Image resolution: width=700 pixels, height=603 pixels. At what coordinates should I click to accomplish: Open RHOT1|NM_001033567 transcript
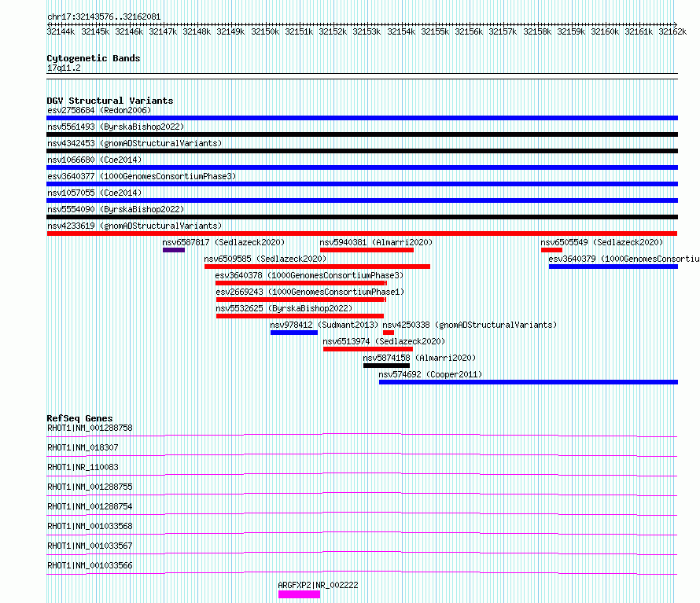pyautogui.click(x=90, y=546)
